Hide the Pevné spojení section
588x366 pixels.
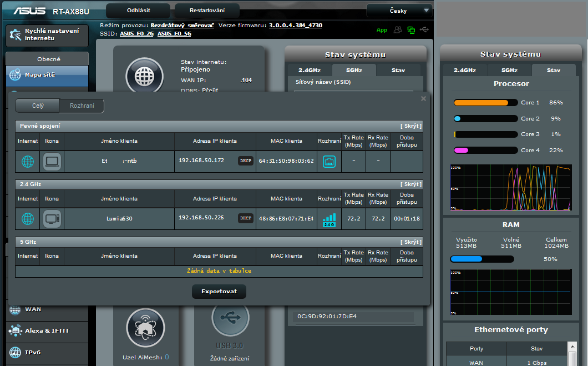[x=410, y=126]
